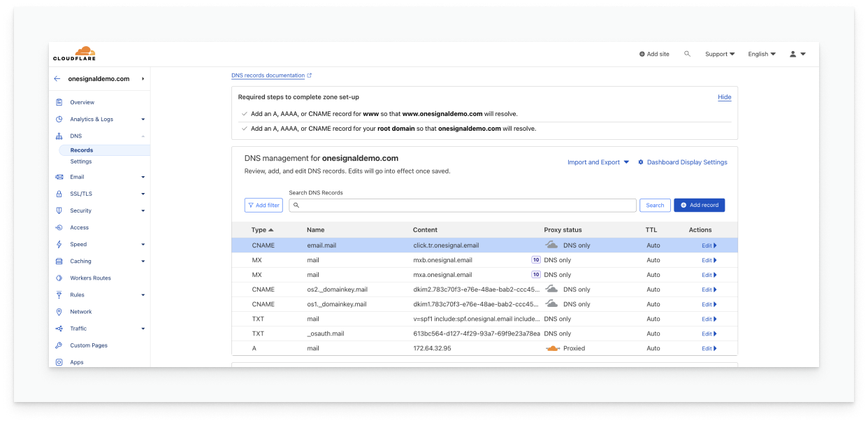
Task: Open the Support dropdown menu
Action: pyautogui.click(x=720, y=54)
